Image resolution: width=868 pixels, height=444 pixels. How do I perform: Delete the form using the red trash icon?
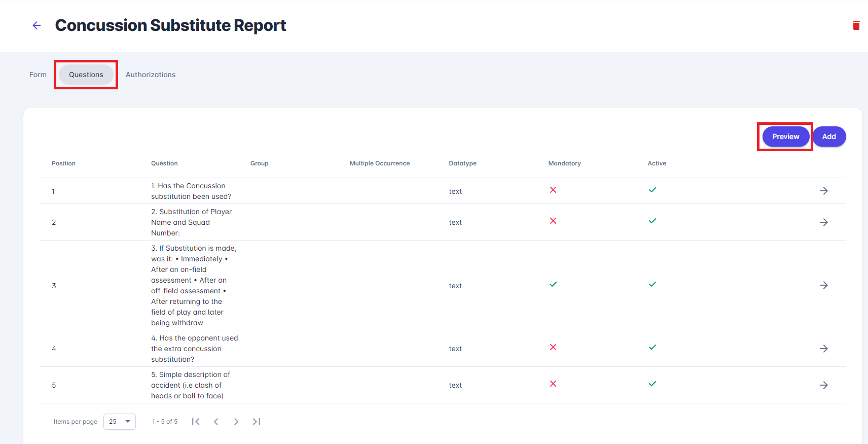pyautogui.click(x=856, y=25)
